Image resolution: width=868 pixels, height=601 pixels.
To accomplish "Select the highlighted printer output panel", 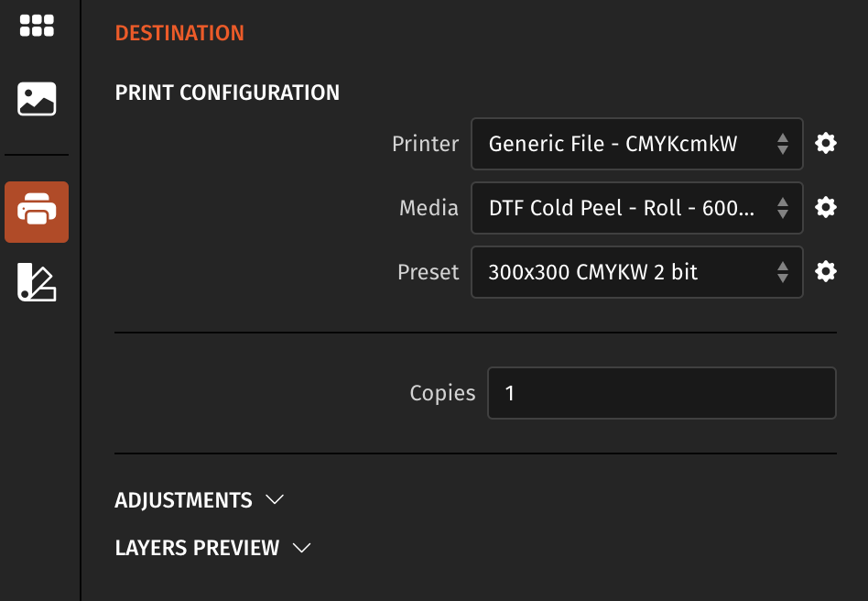I will [x=37, y=212].
